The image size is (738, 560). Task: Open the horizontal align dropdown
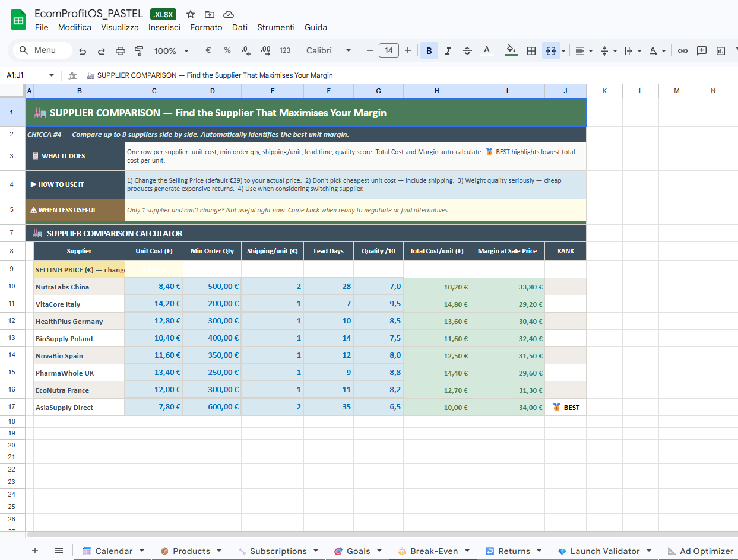pyautogui.click(x=584, y=51)
